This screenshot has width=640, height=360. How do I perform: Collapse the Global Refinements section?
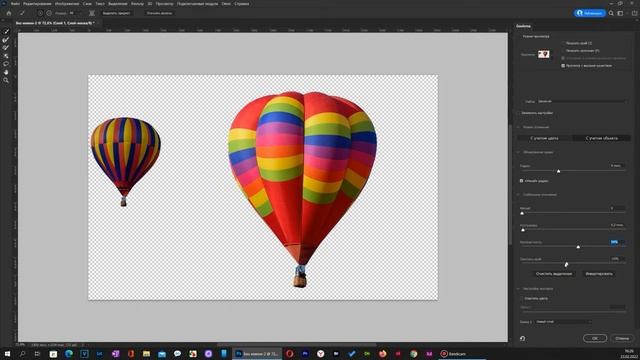point(519,194)
